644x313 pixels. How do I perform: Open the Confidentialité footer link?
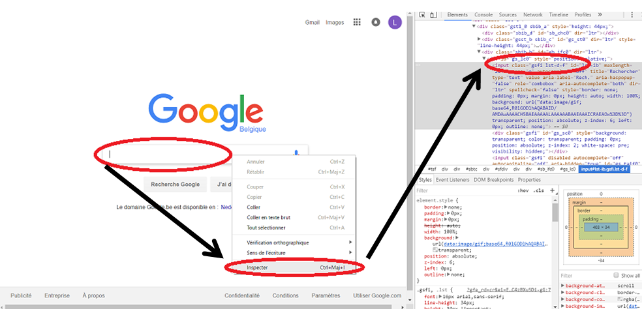pyautogui.click(x=242, y=295)
